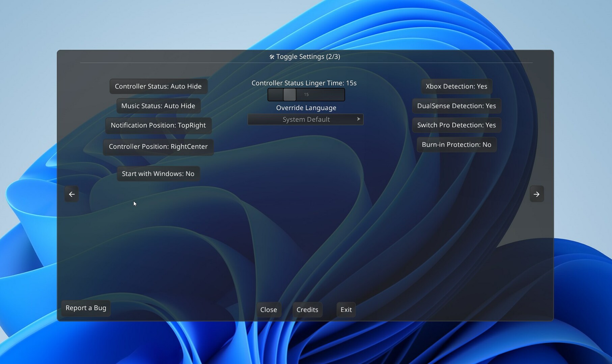Enable Start with Windows
Viewport: 612px width, 364px height.
click(x=158, y=174)
